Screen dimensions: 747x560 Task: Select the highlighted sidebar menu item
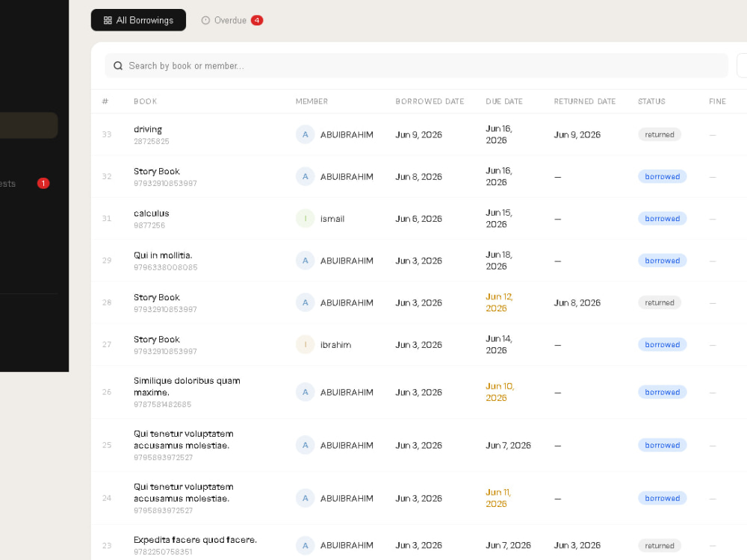(x=28, y=125)
